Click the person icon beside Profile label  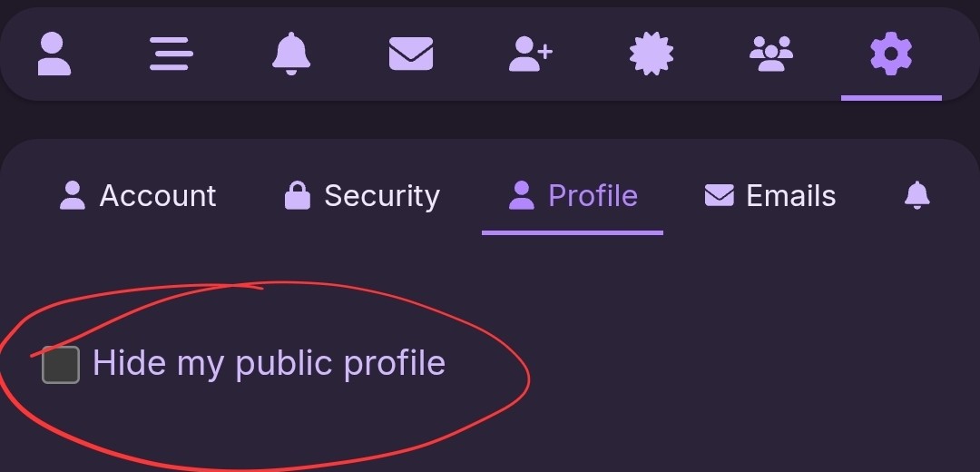[522, 195]
